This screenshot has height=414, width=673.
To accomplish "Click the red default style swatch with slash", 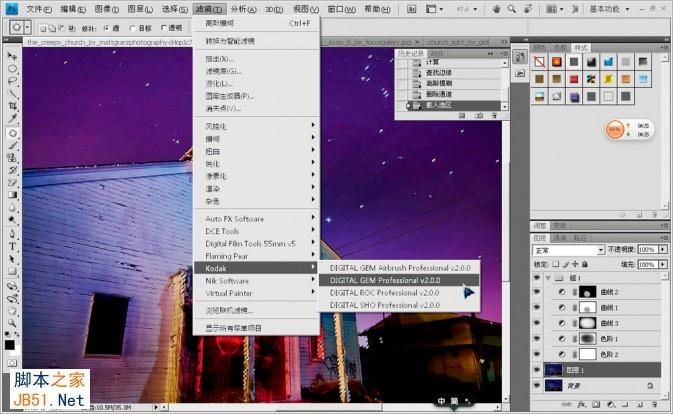I will pyautogui.click(x=540, y=62).
